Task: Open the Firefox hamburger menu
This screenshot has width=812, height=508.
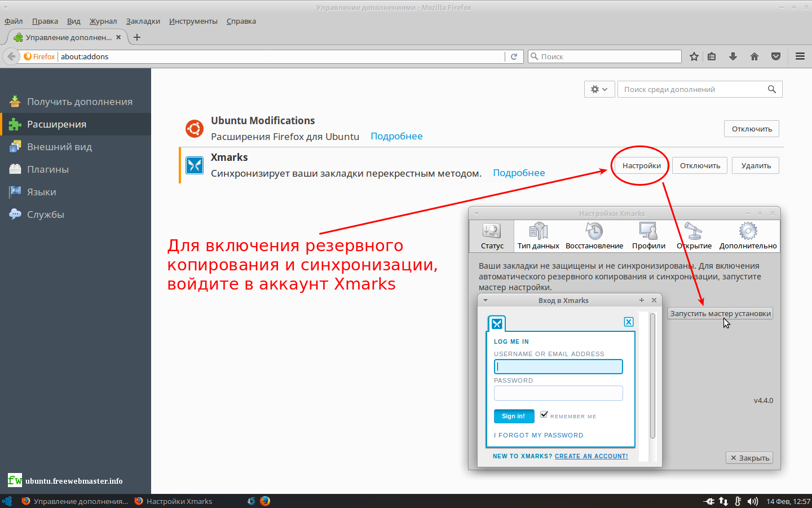Action: coord(800,56)
